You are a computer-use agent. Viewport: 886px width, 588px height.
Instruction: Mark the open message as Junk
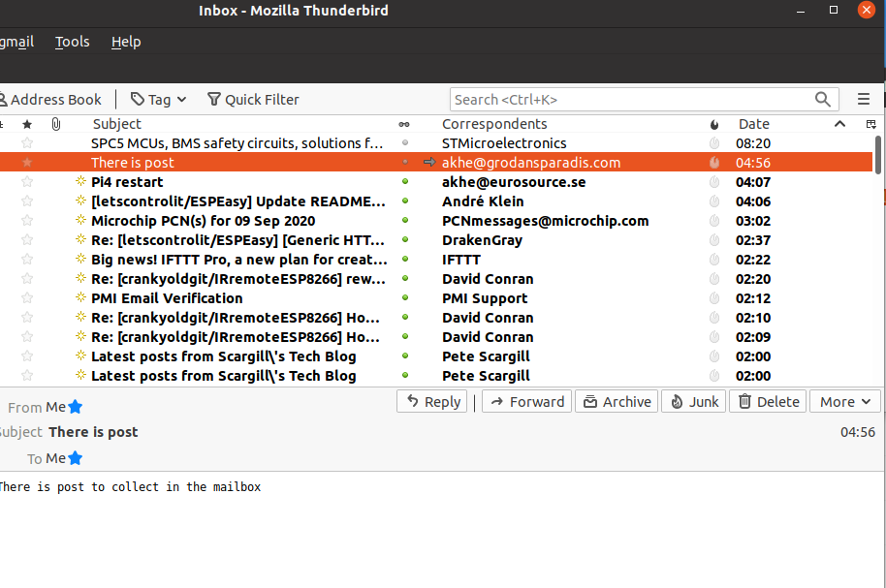coord(694,402)
